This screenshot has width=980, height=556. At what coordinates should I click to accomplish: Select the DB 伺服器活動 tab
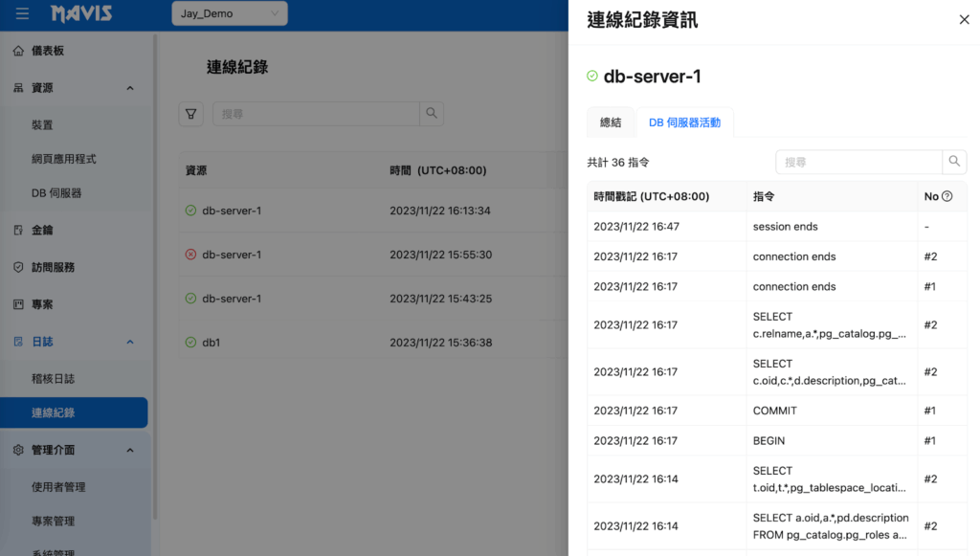684,122
